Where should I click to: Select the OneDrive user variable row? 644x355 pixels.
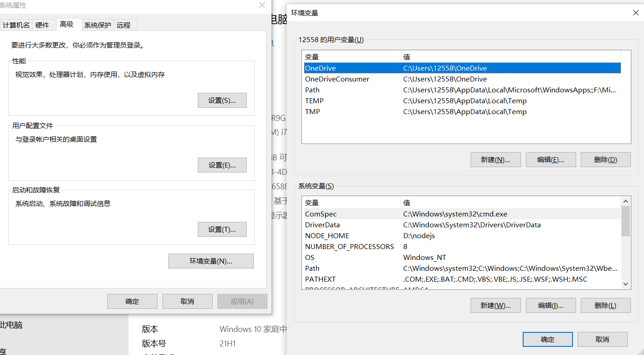tap(462, 68)
